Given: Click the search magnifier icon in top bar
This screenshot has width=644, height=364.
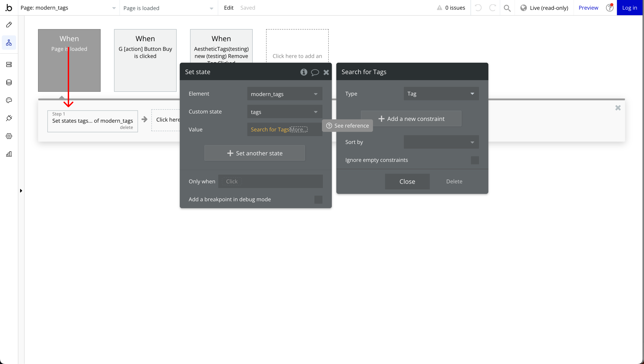Looking at the screenshot, I should click(x=507, y=8).
